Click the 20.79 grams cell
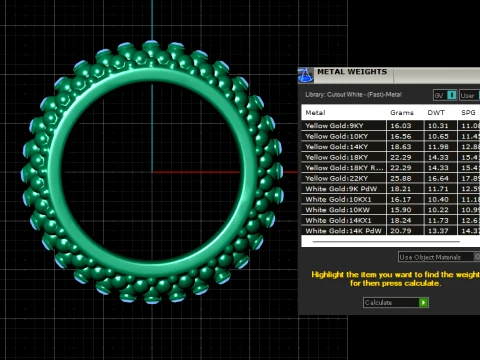Viewport: 480px width, 360px height. click(x=405, y=230)
